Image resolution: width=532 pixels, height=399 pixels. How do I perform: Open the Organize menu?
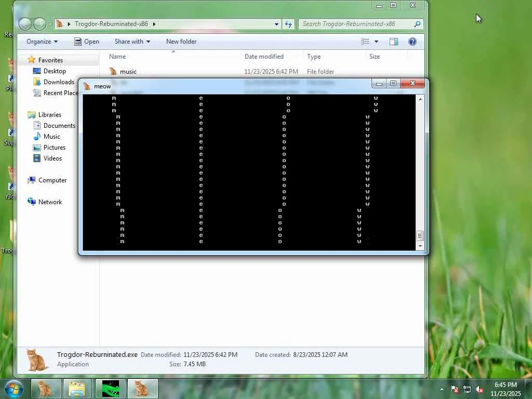[42, 42]
